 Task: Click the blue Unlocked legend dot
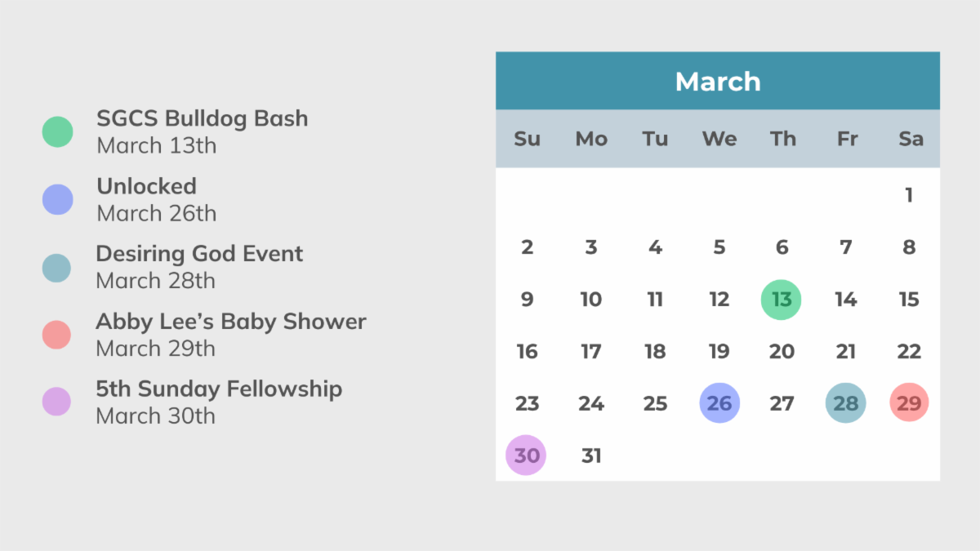57,199
